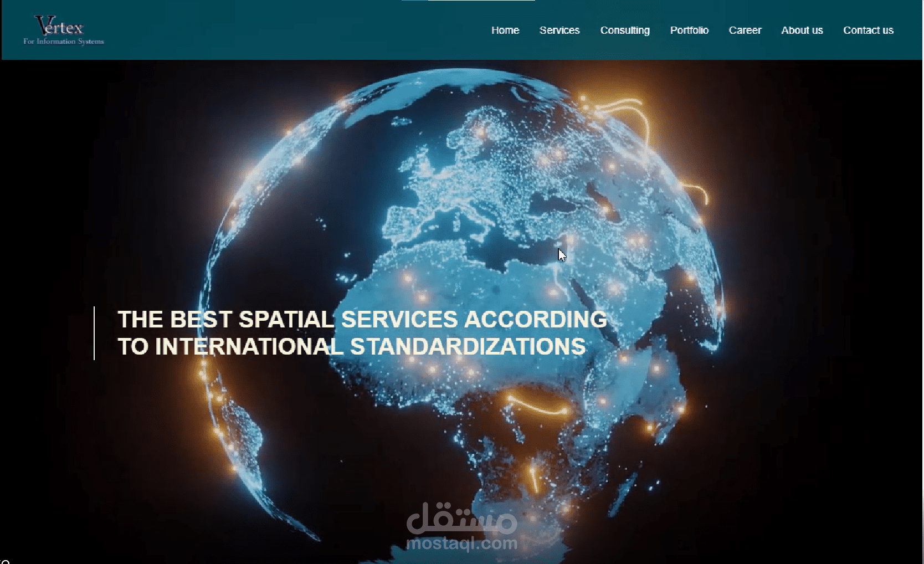Click Contact us on the right
924x564 pixels.
click(868, 30)
